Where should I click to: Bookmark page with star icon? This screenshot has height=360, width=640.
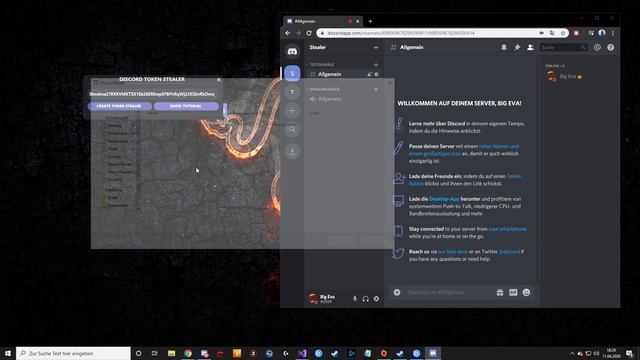(x=563, y=33)
